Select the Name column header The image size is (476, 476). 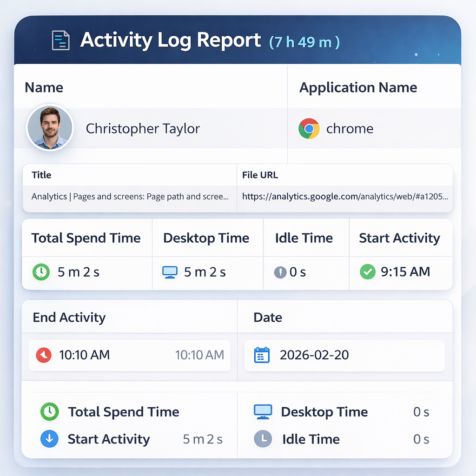pyautogui.click(x=44, y=87)
